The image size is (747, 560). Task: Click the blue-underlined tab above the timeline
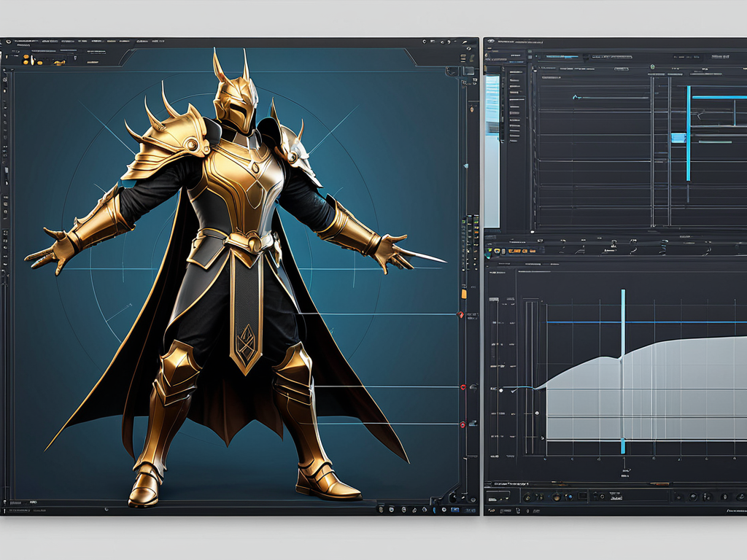(x=560, y=55)
